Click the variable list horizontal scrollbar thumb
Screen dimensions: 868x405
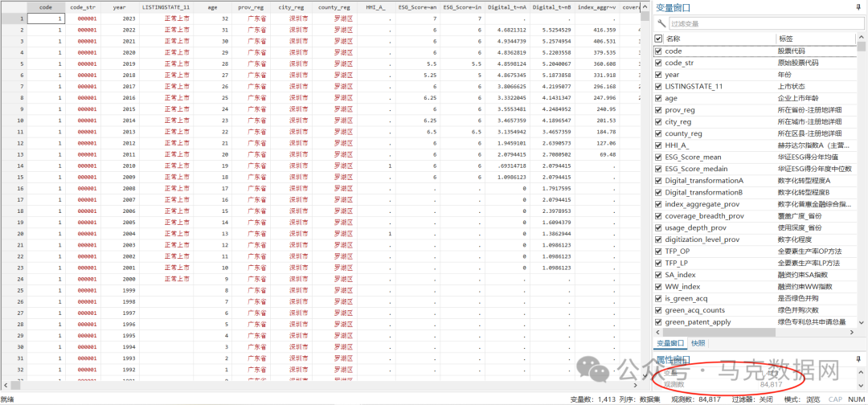721,332
